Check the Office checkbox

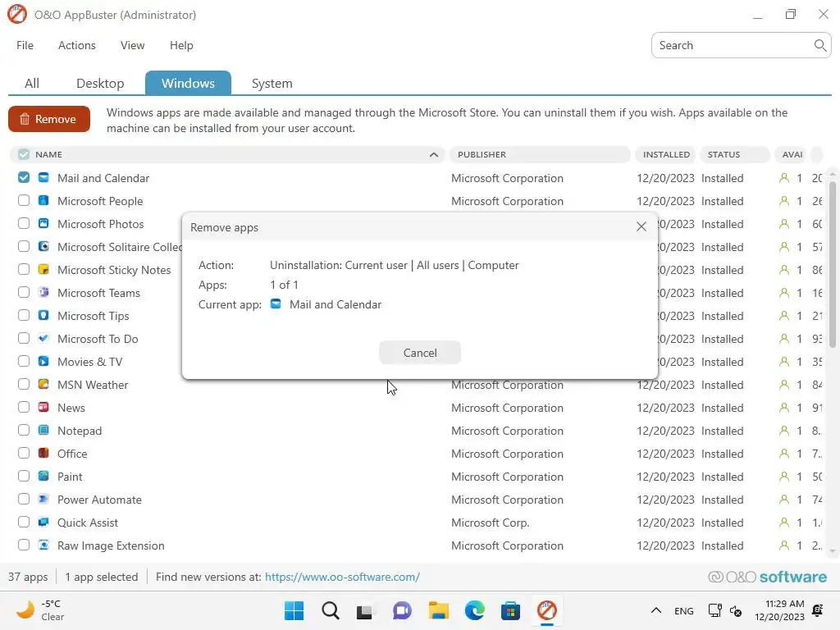click(24, 453)
